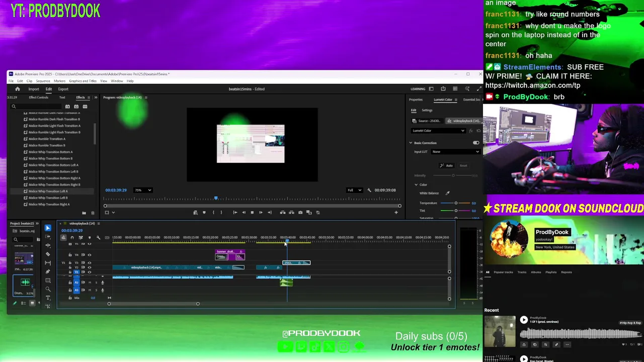Open the Properties panel tab
The image size is (644, 362).
click(x=416, y=100)
